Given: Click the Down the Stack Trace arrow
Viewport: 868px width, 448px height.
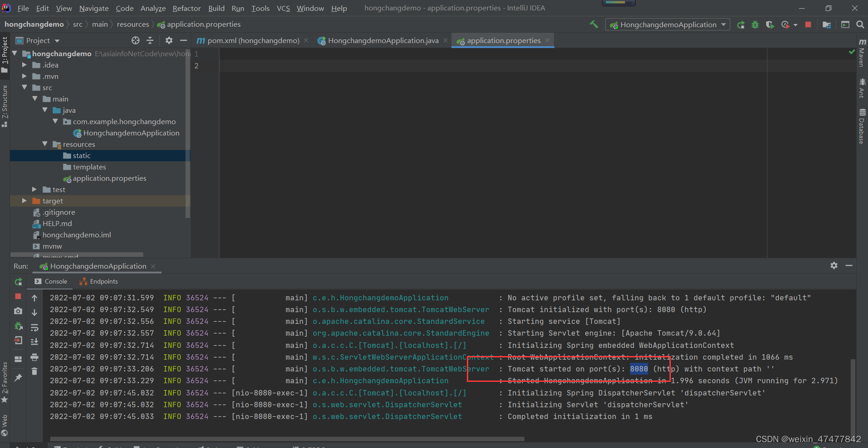Looking at the screenshot, I should click(34, 313).
